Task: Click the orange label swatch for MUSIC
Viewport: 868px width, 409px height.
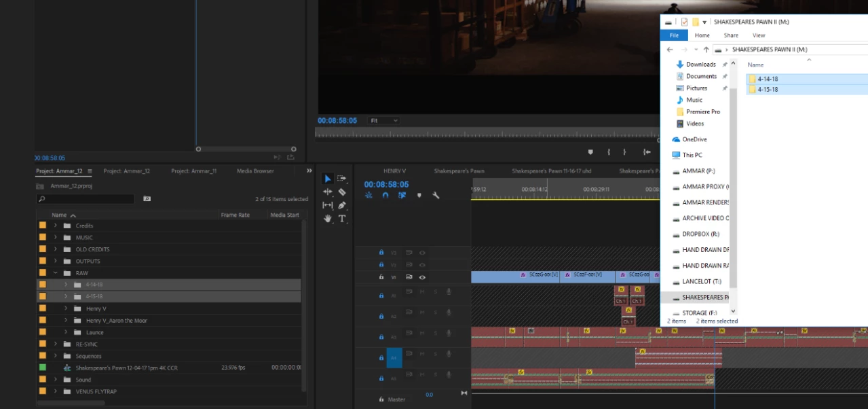Action: [x=43, y=238]
